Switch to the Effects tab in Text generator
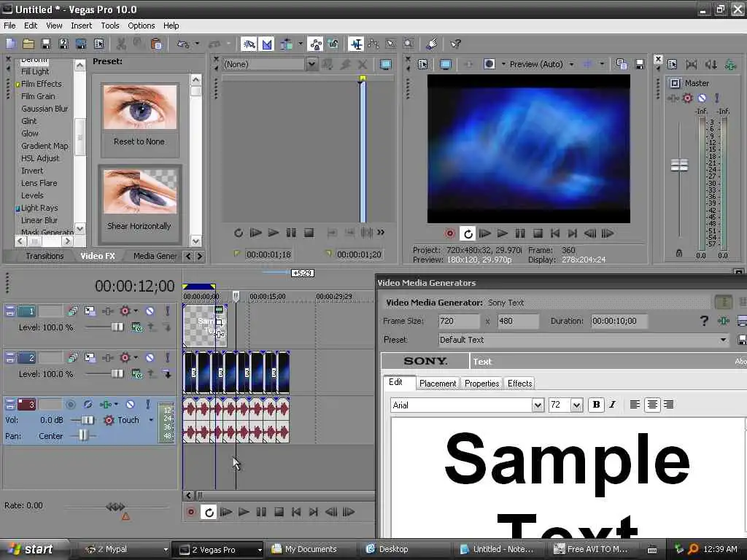747x560 pixels. click(519, 384)
